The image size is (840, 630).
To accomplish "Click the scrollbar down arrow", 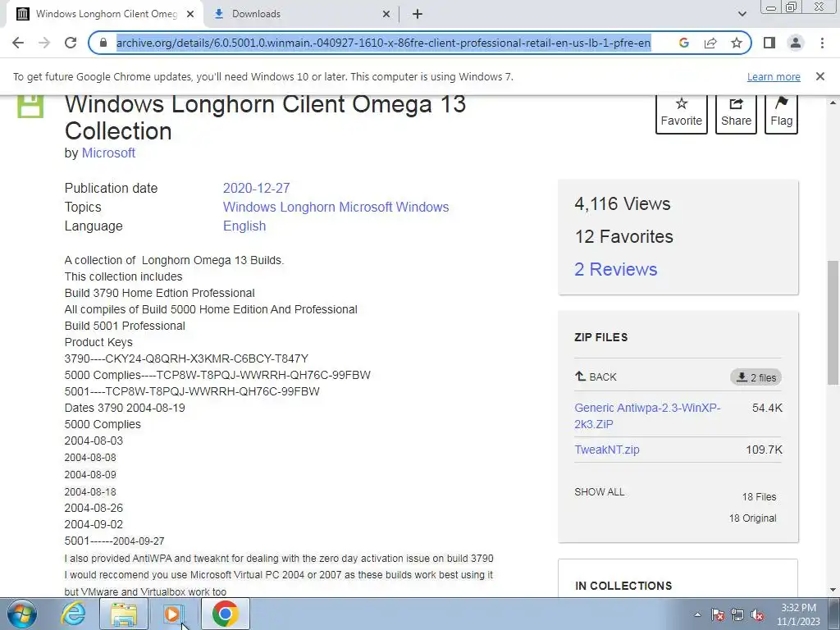I will tap(832, 591).
